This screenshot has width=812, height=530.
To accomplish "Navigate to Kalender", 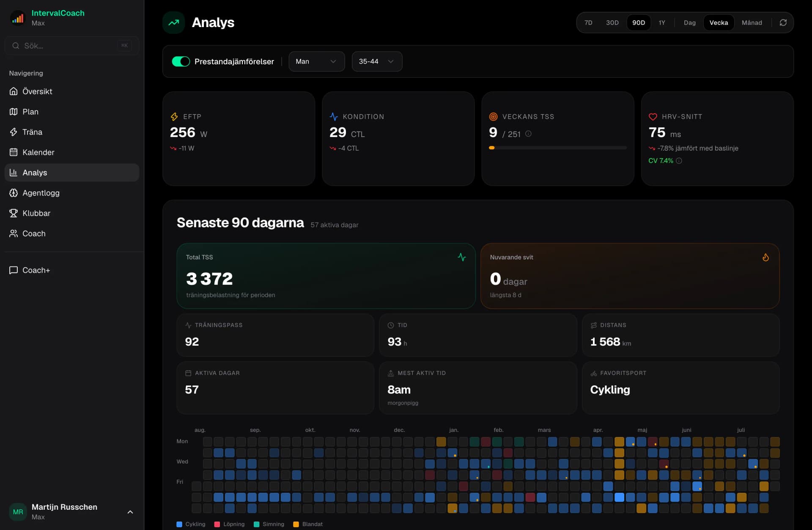I will pos(72,152).
